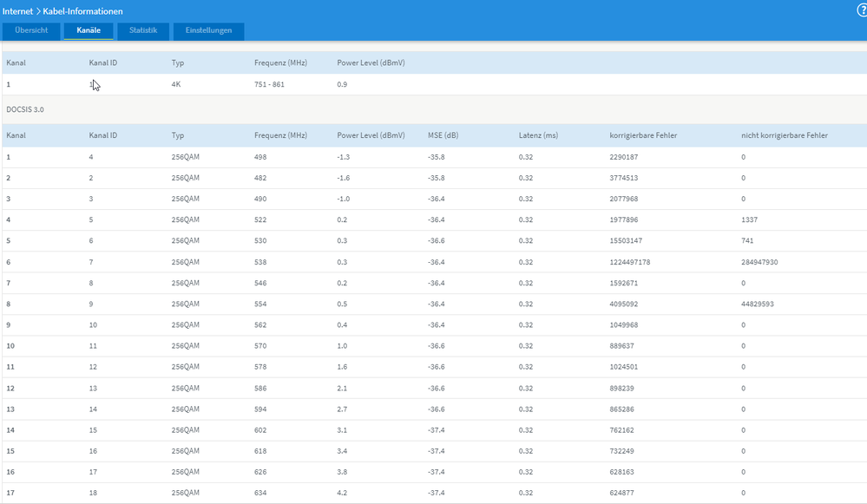Image resolution: width=867 pixels, height=504 pixels.
Task: Click the korrigierbare Fehler column header
Action: [x=643, y=135]
